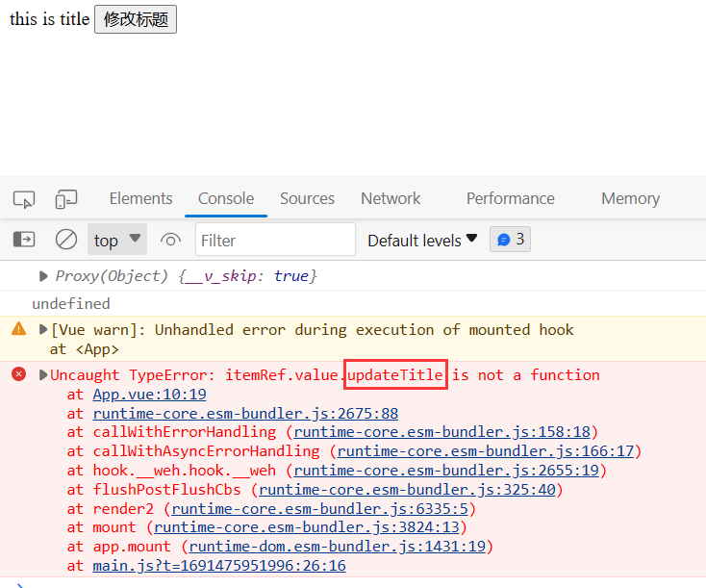
Task: Activate the inspect element picker icon
Action: tap(24, 199)
